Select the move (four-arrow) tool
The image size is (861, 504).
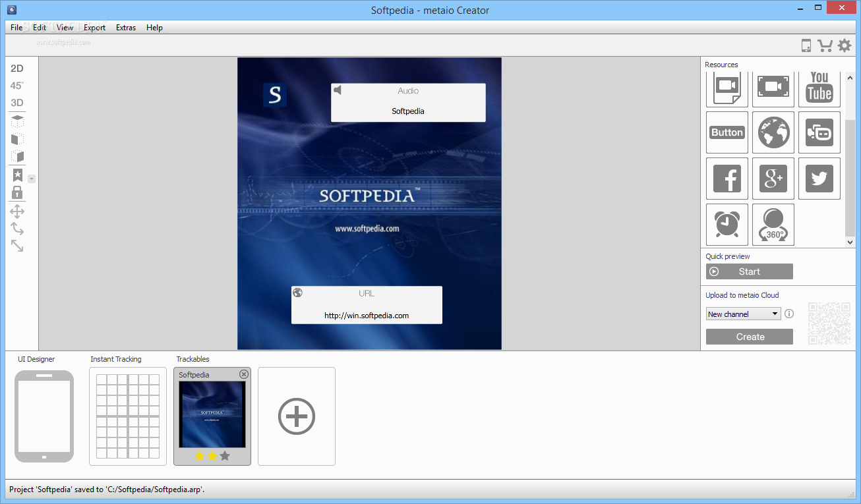[17, 211]
